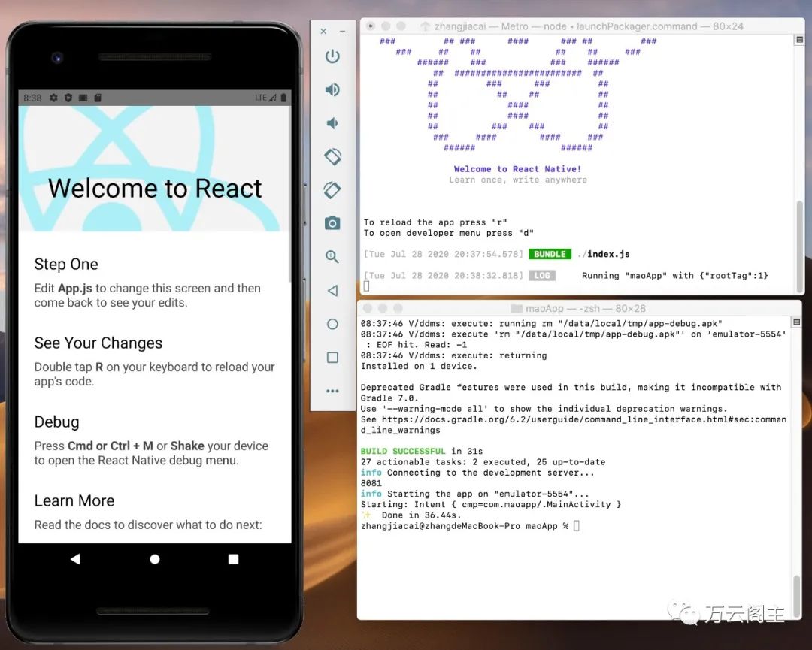Image resolution: width=812 pixels, height=650 pixels.
Task: Tap 'See Your Changes' heading on phone
Action: (98, 343)
